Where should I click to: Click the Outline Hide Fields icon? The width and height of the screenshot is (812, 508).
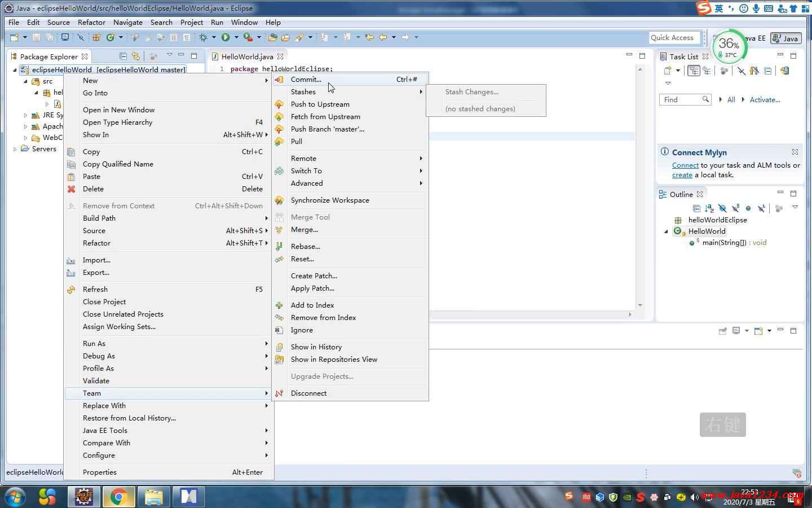[722, 208]
